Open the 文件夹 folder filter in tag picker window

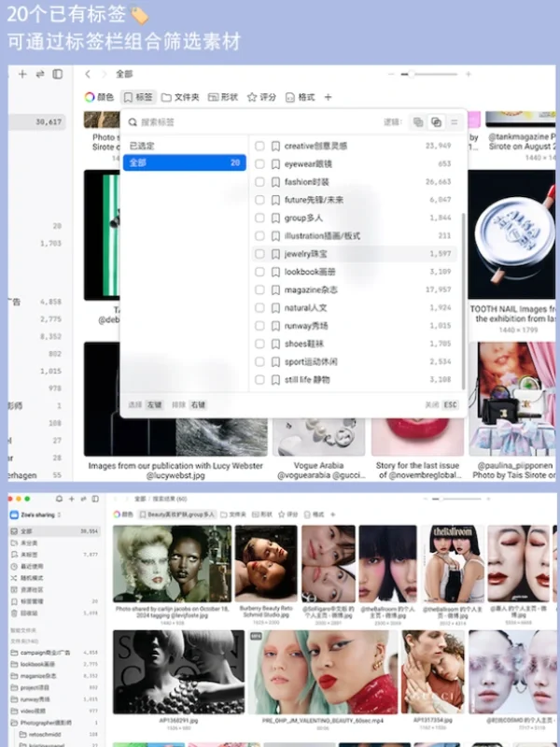[x=180, y=97]
